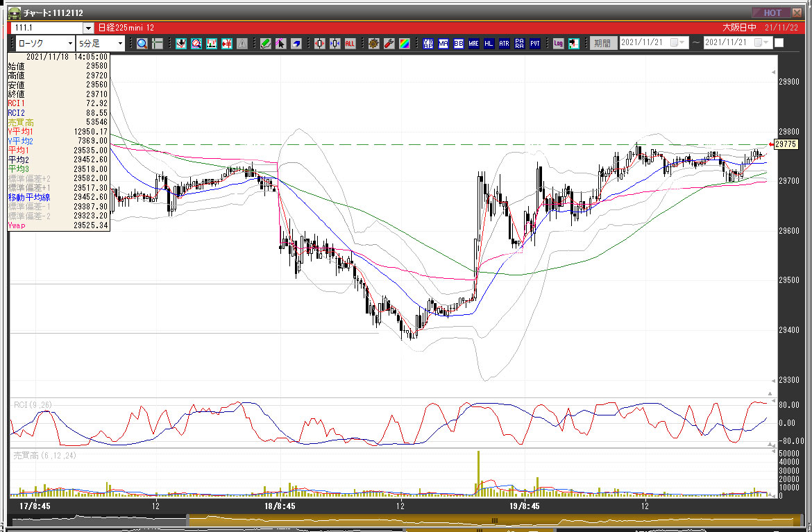Click the 17/8:45 date marker on time axis
812x532 pixels.
(x=35, y=506)
